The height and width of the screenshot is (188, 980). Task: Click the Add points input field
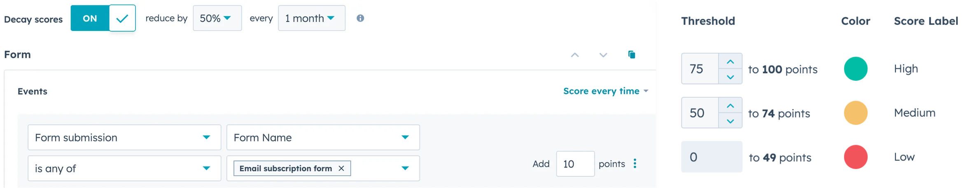[575, 164]
